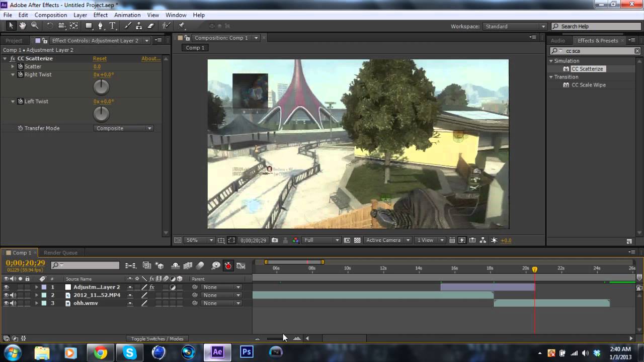
Task: Expand the ohh.wmv layer properties
Action: [36, 303]
